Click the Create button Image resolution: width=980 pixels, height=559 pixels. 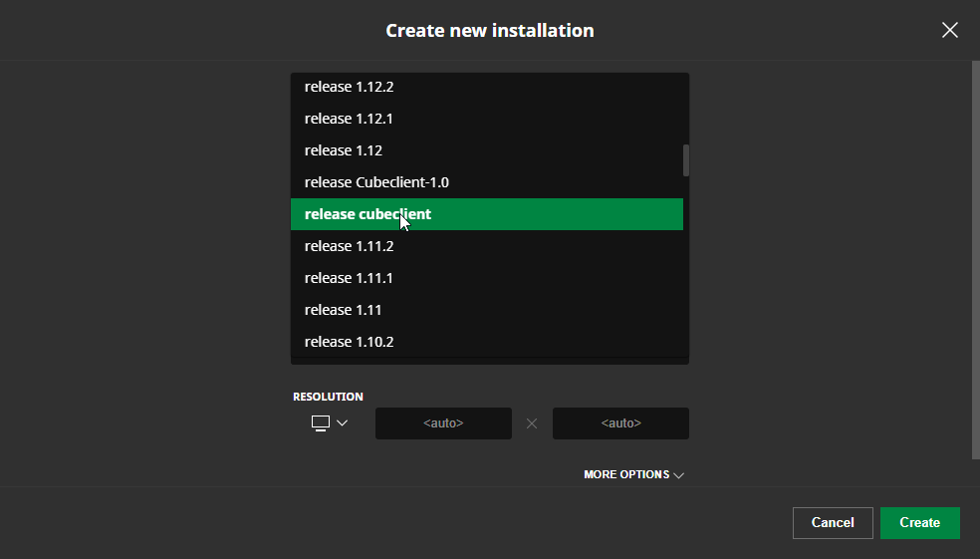(x=920, y=523)
